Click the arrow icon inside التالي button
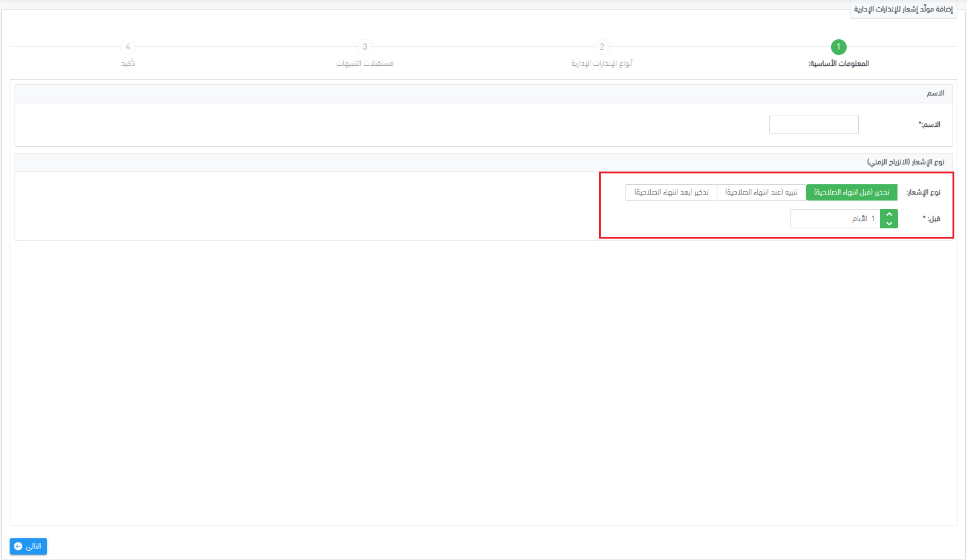 click(x=18, y=546)
